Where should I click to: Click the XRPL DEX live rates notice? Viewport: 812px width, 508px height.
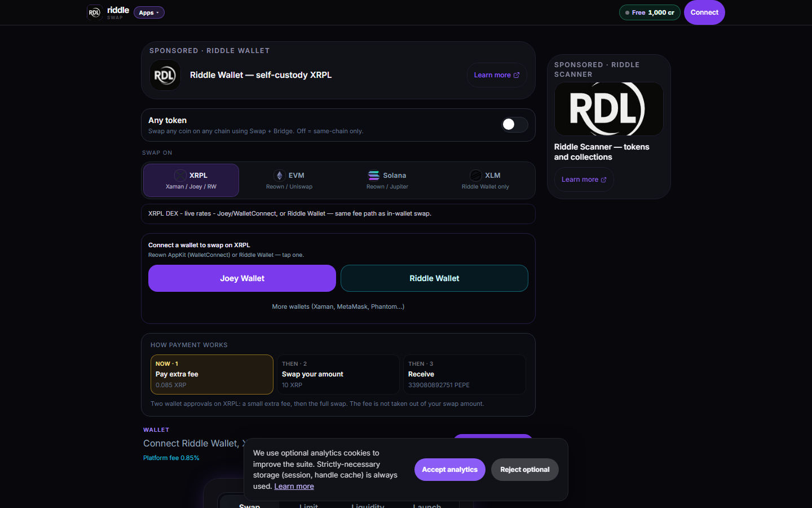(338, 214)
